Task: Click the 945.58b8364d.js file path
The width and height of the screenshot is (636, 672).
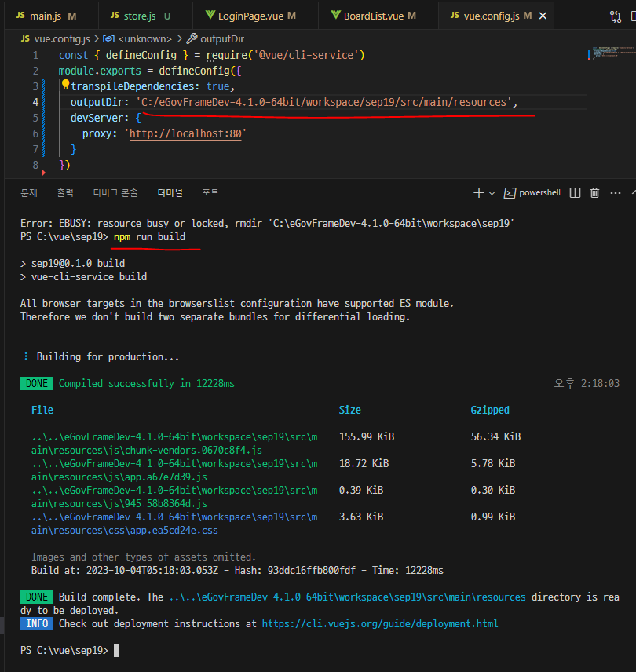Action: [x=174, y=497]
